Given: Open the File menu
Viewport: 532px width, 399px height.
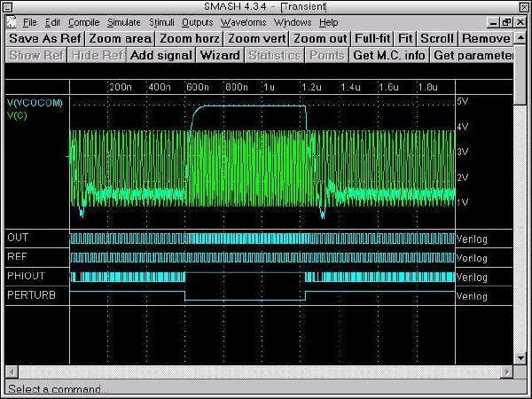Looking at the screenshot, I should (x=30, y=21).
